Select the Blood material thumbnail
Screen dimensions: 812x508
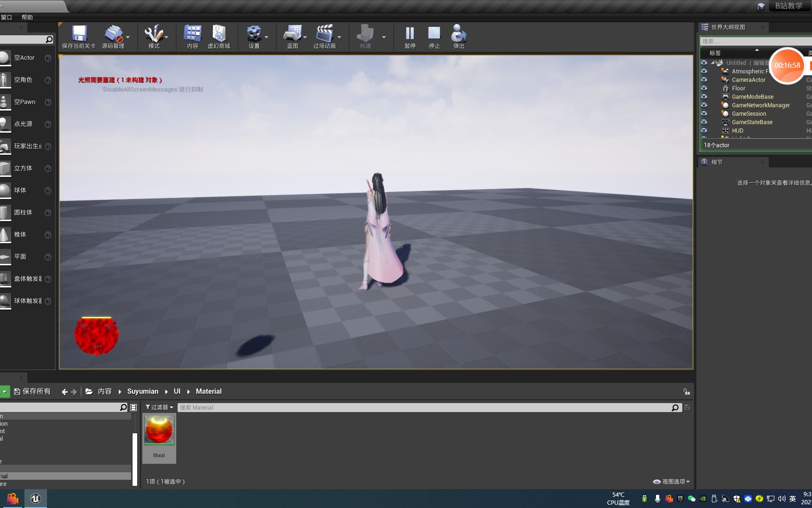click(x=159, y=429)
